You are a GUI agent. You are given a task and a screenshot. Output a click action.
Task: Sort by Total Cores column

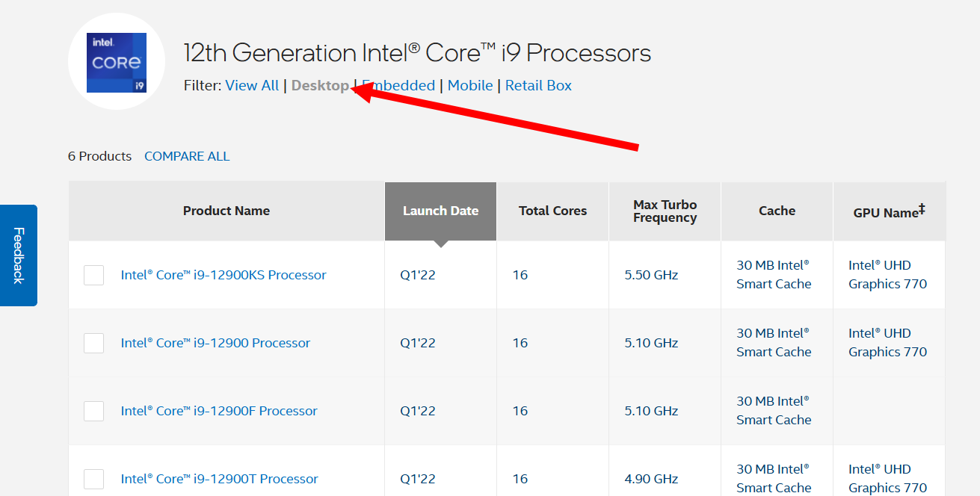pyautogui.click(x=553, y=211)
